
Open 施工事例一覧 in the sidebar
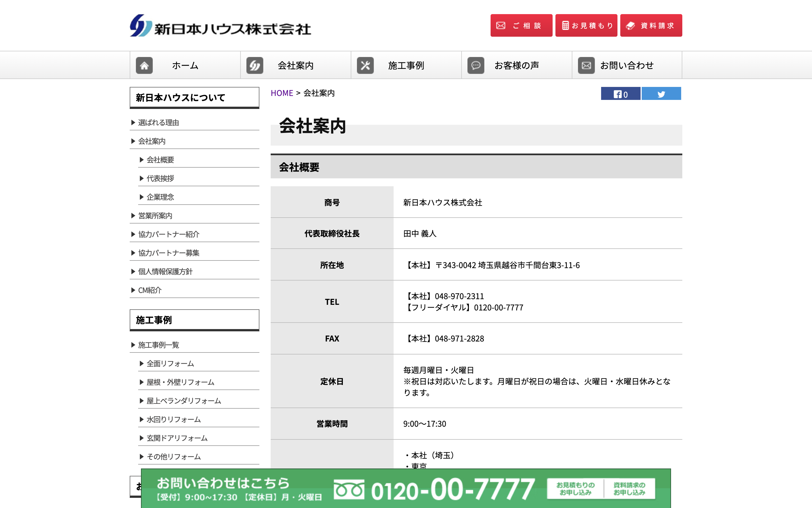(158, 345)
